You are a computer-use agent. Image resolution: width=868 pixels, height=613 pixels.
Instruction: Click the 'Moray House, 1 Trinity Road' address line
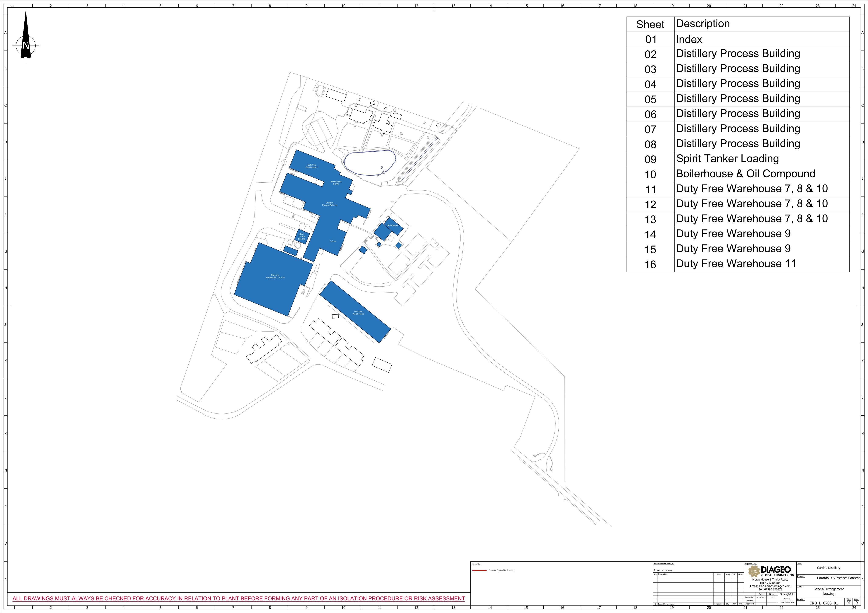[x=770, y=580]
